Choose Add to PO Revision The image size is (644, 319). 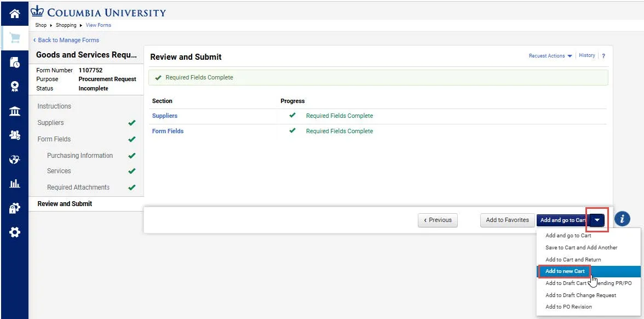tap(568, 307)
